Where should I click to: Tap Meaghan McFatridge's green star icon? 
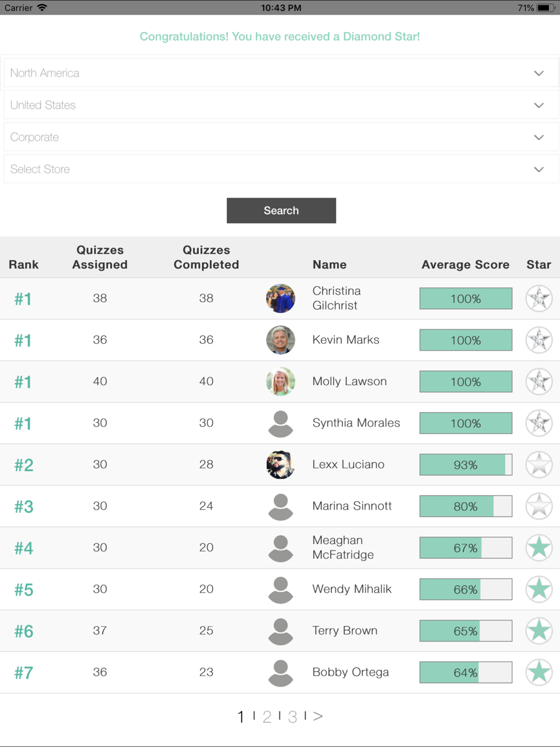tap(539, 548)
